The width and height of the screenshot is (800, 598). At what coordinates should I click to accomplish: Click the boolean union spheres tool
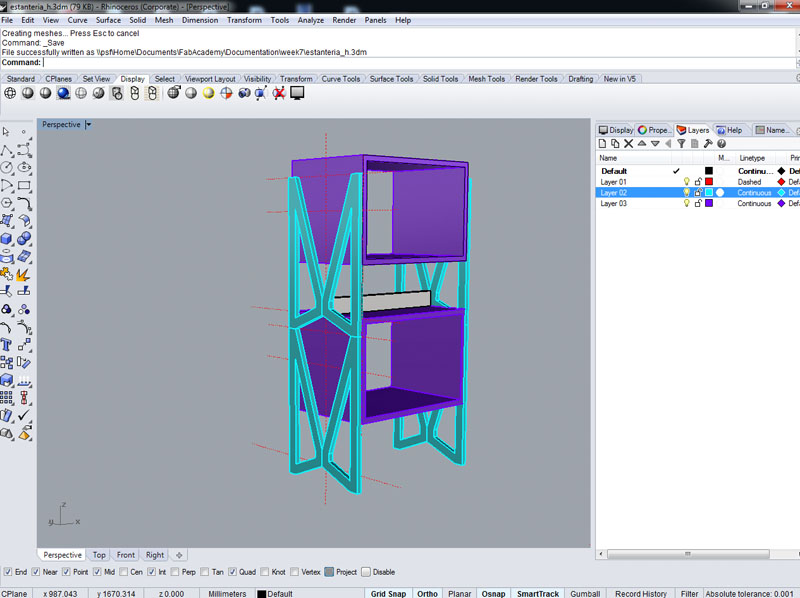pos(24,239)
